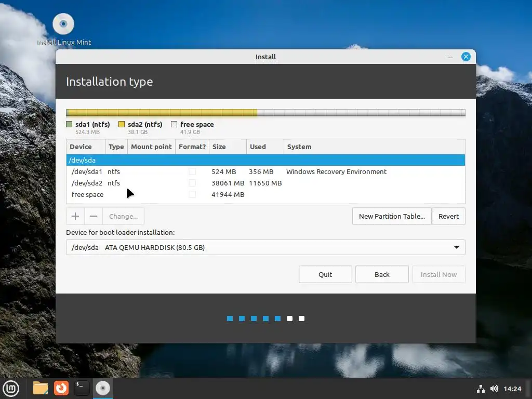Launch the Files manager from the panel
The width and height of the screenshot is (532, 399).
[41, 388]
